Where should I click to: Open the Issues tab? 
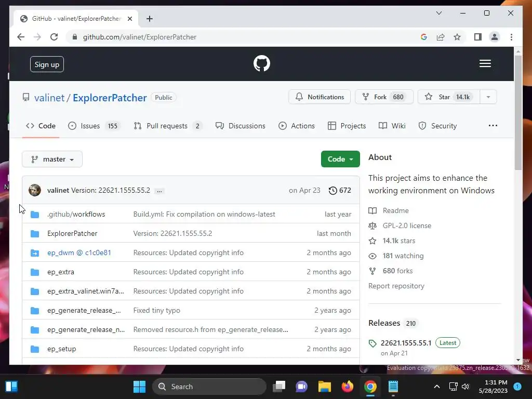94,126
